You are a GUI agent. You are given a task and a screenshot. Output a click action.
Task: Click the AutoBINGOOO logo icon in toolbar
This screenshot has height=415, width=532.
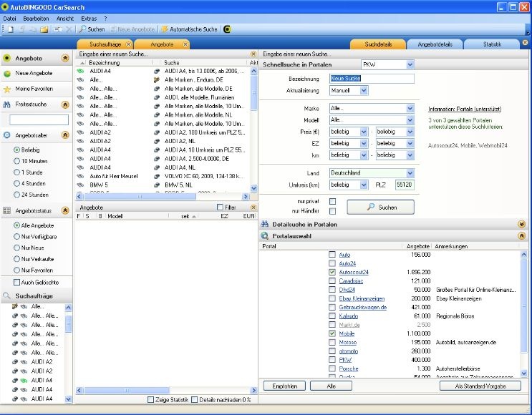228,29
